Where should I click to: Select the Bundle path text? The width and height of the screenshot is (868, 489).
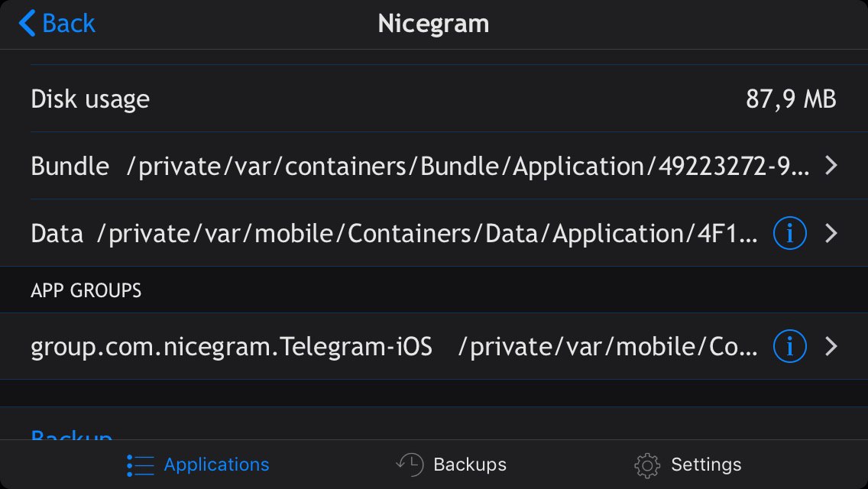point(468,166)
